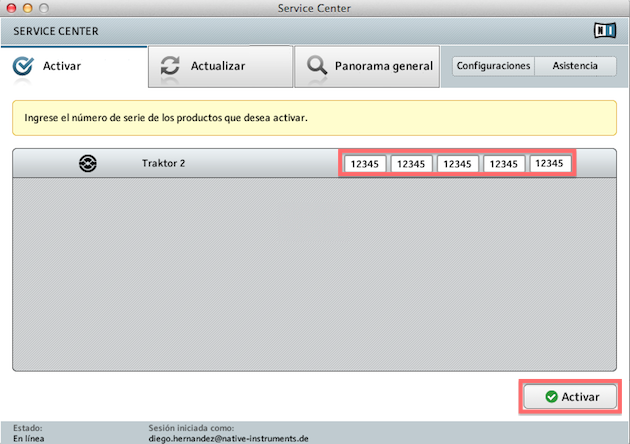
Task: Click the magnifying glass icon for Panorama general
Action: point(317,67)
